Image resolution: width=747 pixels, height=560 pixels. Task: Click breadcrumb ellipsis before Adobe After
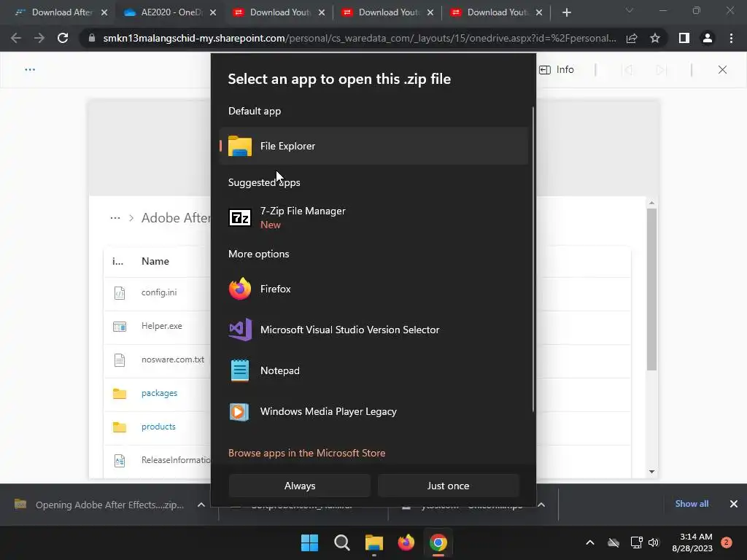coord(115,218)
